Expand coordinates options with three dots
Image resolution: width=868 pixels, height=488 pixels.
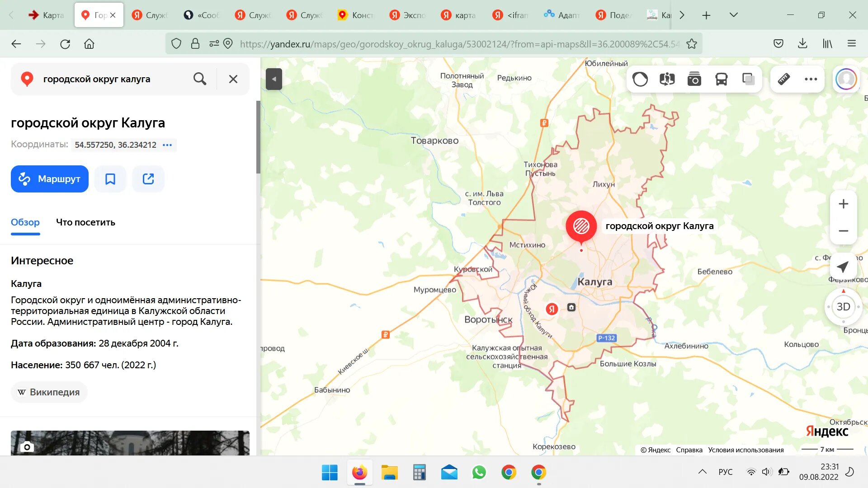click(x=167, y=145)
